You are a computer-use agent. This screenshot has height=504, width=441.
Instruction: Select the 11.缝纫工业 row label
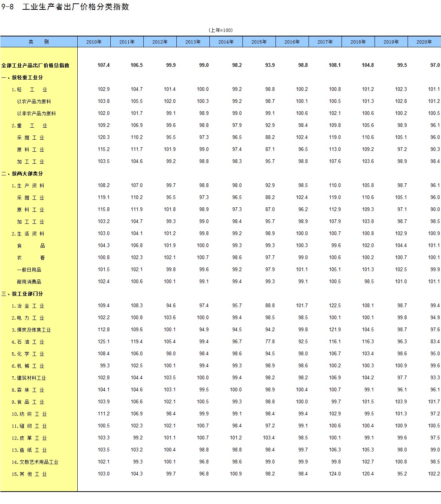coord(29,426)
